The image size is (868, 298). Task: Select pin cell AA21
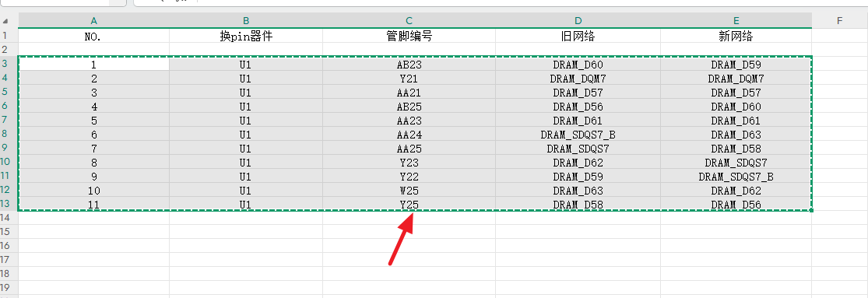point(409,93)
